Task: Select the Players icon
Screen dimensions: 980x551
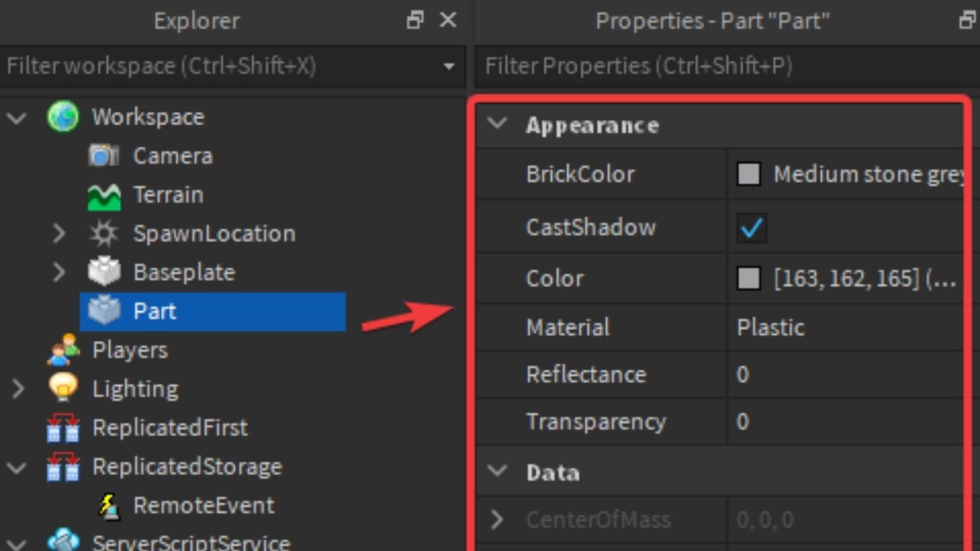Action: point(63,349)
